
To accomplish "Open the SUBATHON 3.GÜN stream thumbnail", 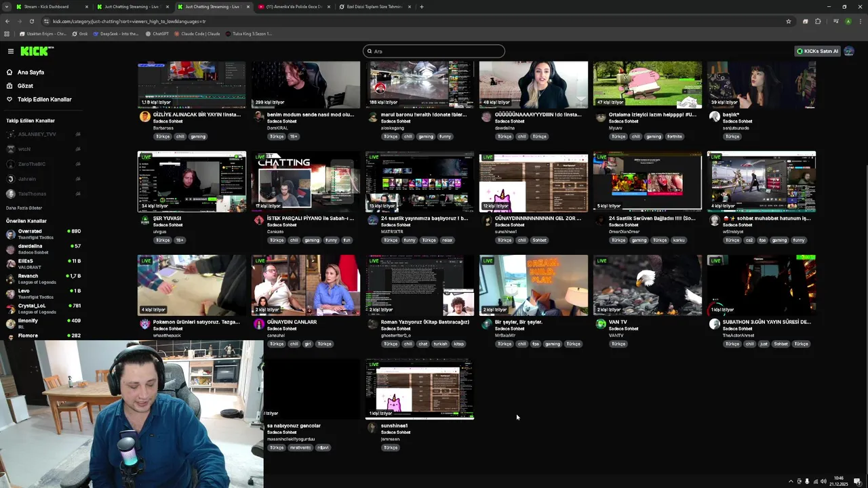I will [x=762, y=285].
